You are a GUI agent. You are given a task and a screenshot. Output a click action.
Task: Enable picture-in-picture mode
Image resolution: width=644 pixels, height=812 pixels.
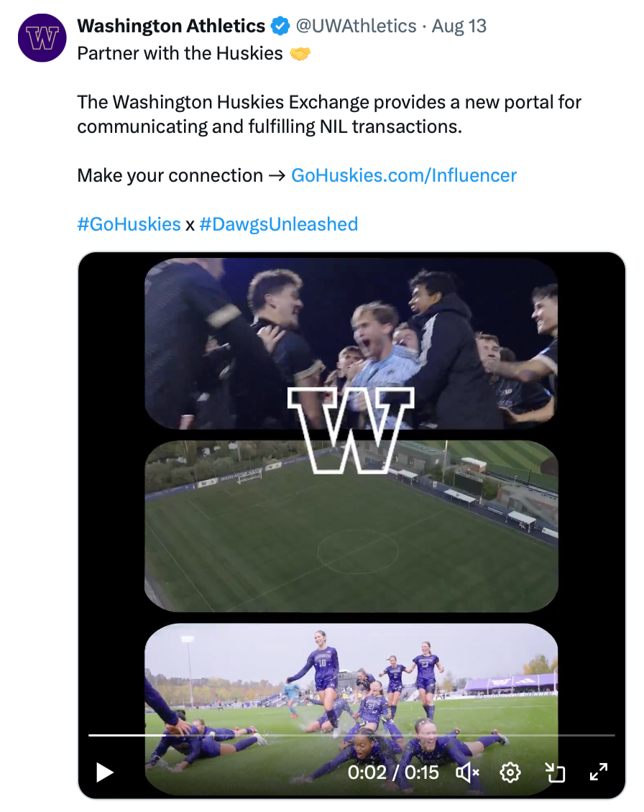555,772
